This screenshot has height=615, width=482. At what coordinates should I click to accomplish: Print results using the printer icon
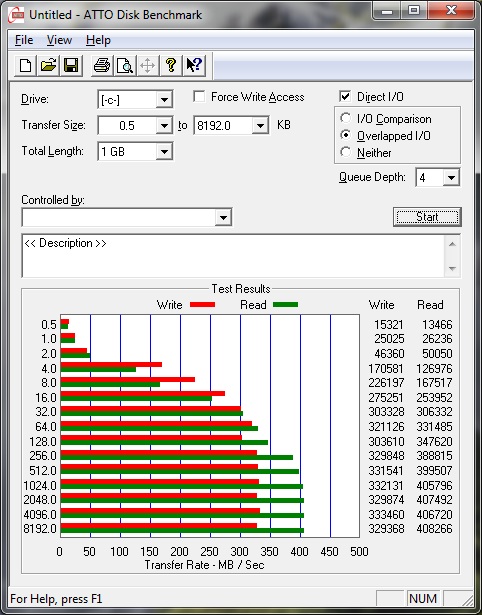pos(102,65)
